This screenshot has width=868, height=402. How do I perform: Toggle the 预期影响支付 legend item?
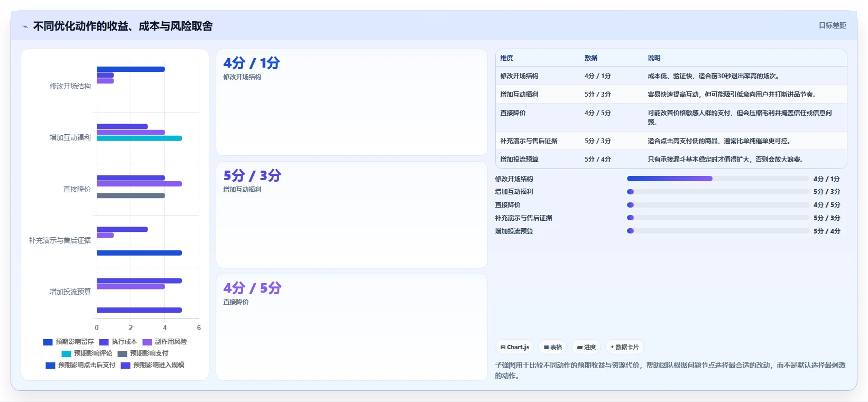click(143, 353)
